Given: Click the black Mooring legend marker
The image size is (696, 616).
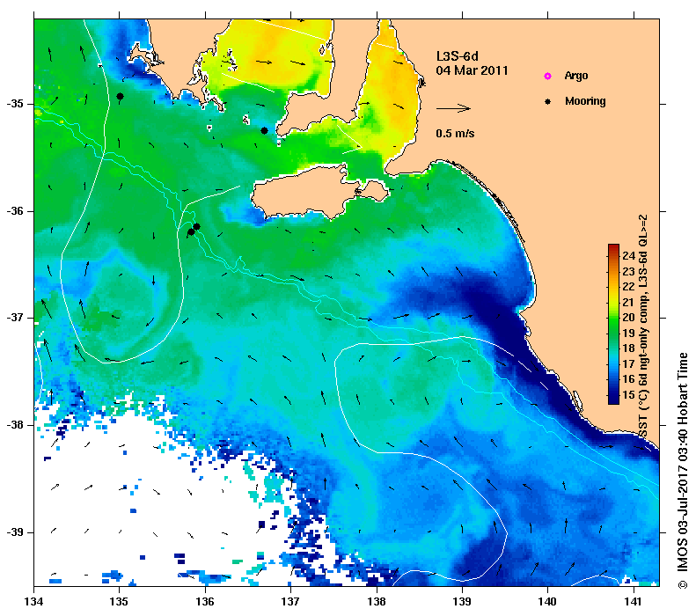Looking at the screenshot, I should (x=548, y=101).
